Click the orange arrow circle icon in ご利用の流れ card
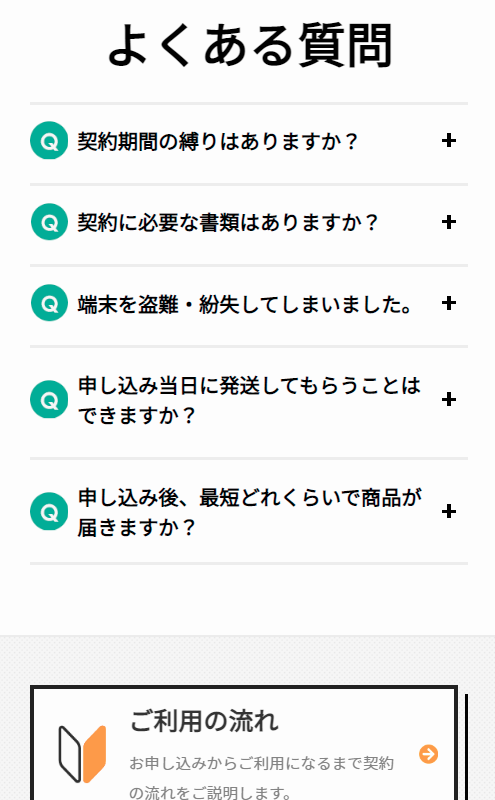The height and width of the screenshot is (800, 495). click(x=428, y=754)
